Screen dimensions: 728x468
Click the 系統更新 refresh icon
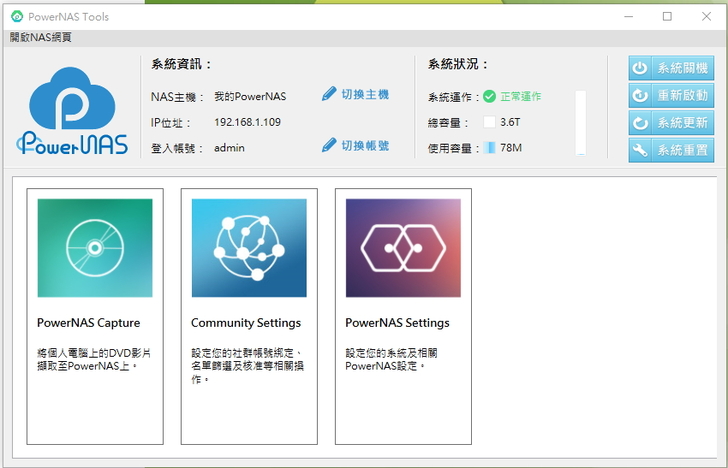[x=640, y=122]
